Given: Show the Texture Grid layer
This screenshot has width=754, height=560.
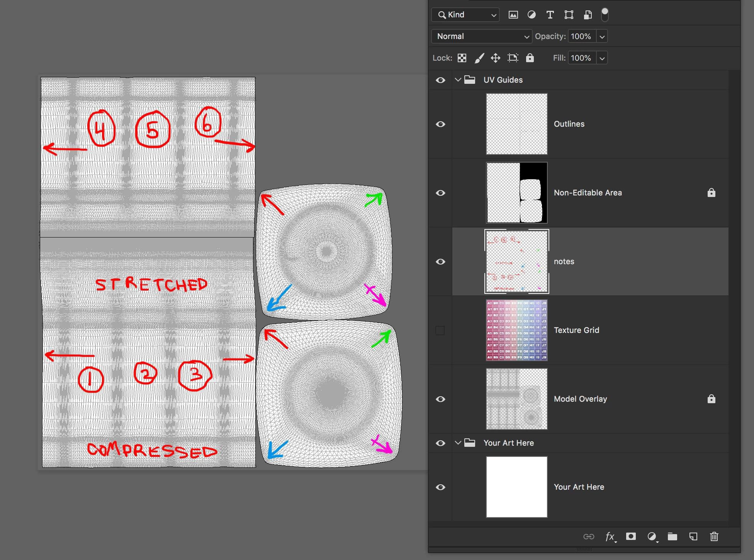Looking at the screenshot, I should point(440,330).
